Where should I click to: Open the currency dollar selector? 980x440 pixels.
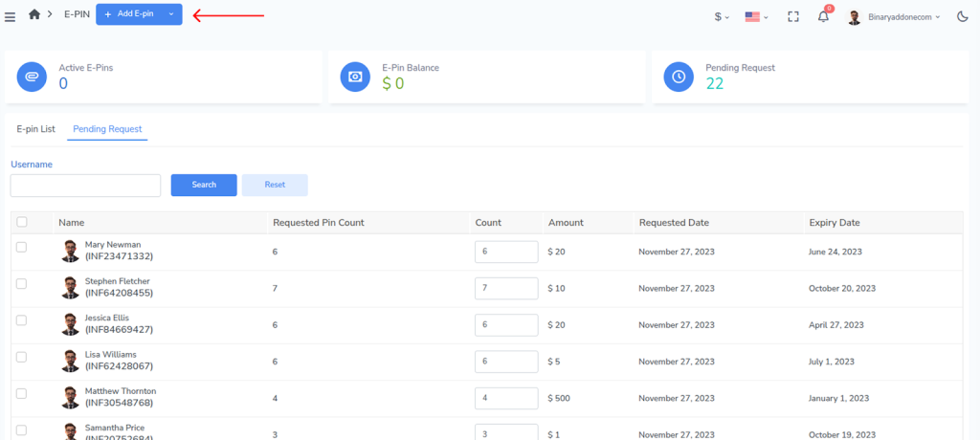click(x=721, y=16)
